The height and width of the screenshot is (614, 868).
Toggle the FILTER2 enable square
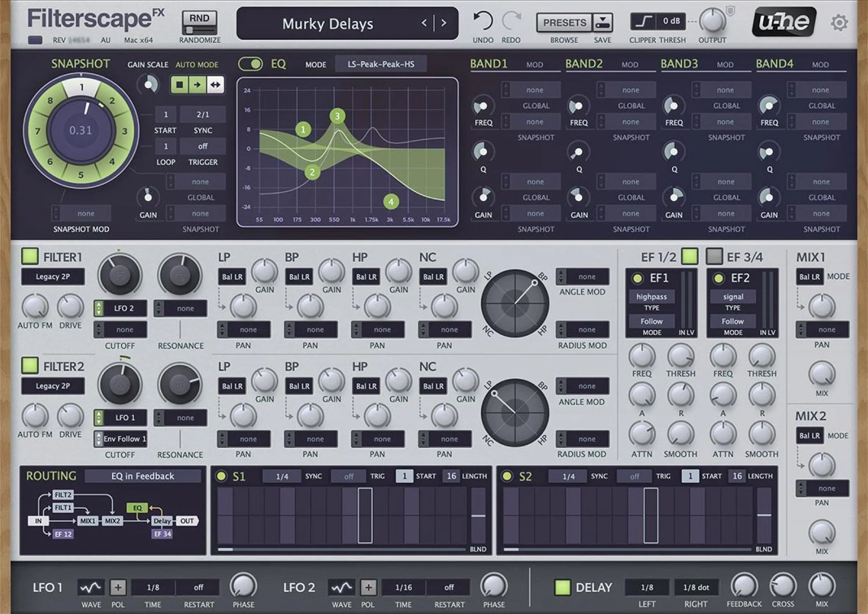(30, 366)
